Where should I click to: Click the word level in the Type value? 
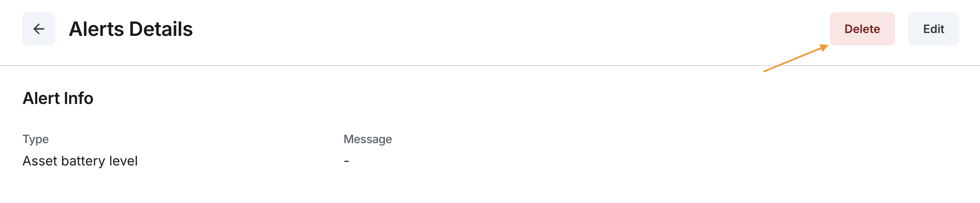click(x=123, y=161)
